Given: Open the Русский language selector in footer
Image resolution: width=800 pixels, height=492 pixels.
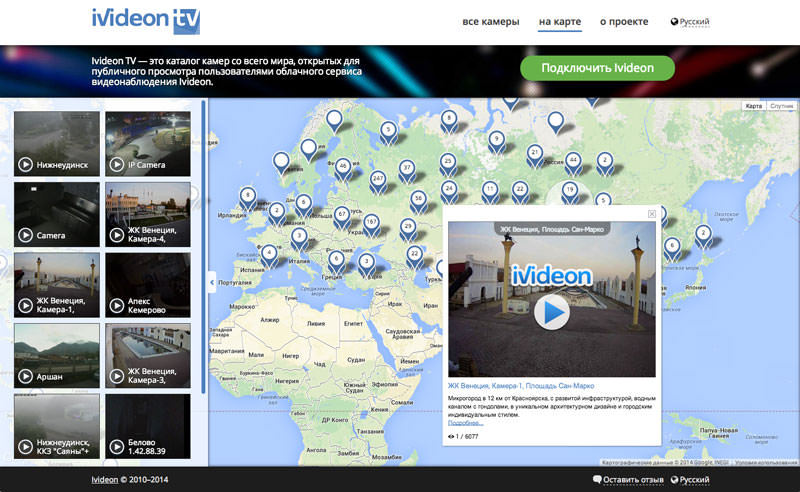Looking at the screenshot, I should click(690, 480).
